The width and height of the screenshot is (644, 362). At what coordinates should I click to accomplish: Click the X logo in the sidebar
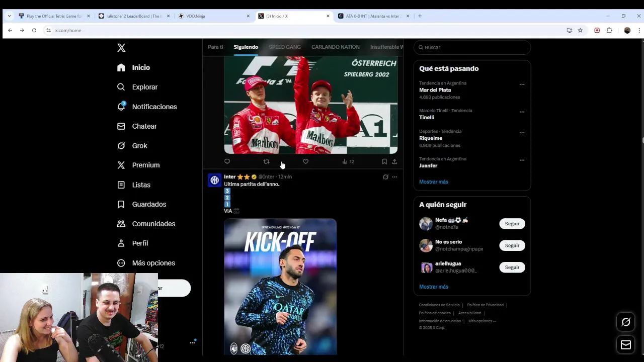[121, 48]
